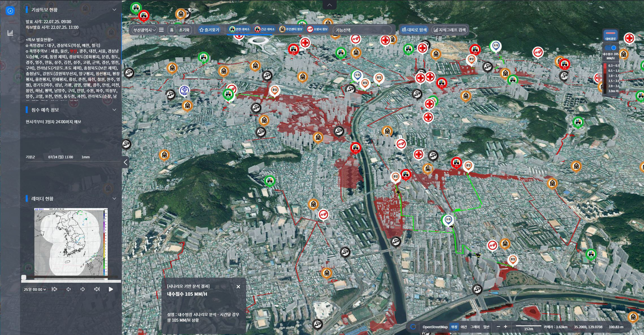
Task: Click the 대피로 탐색 button
Action: pyautogui.click(x=414, y=30)
